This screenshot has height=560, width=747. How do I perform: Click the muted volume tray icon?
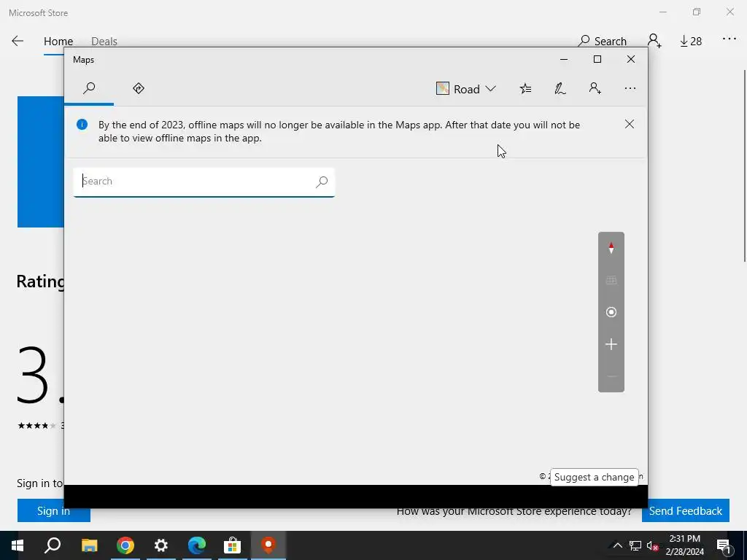pyautogui.click(x=653, y=545)
